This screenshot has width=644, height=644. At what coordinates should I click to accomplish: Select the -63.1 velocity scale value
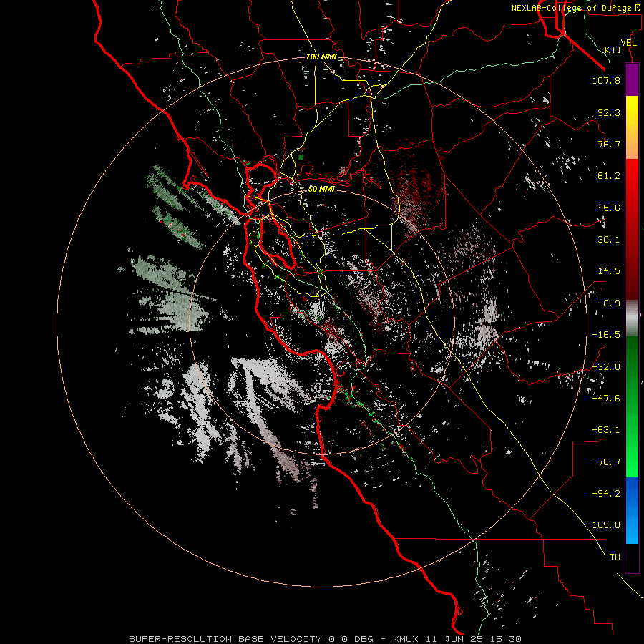pos(606,430)
